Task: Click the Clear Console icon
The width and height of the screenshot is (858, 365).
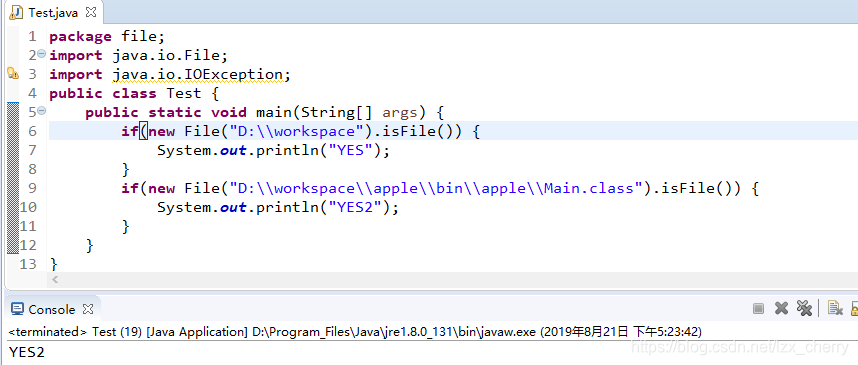Action: point(834,309)
